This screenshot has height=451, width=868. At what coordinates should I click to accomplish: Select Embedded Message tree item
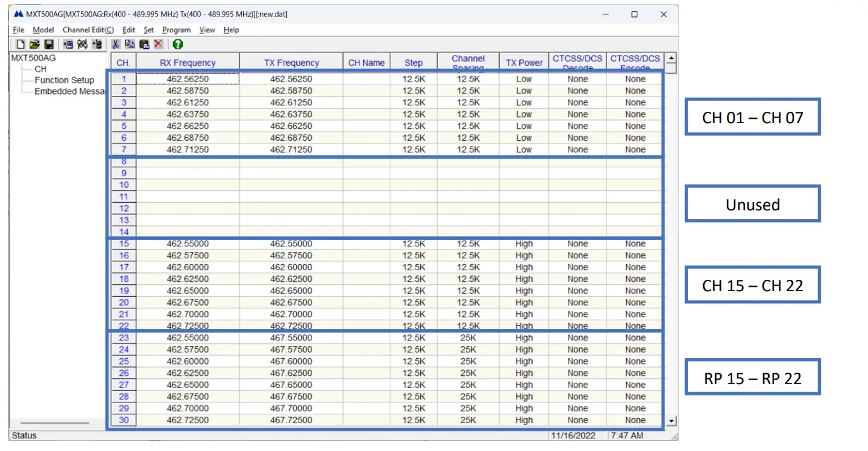[69, 92]
